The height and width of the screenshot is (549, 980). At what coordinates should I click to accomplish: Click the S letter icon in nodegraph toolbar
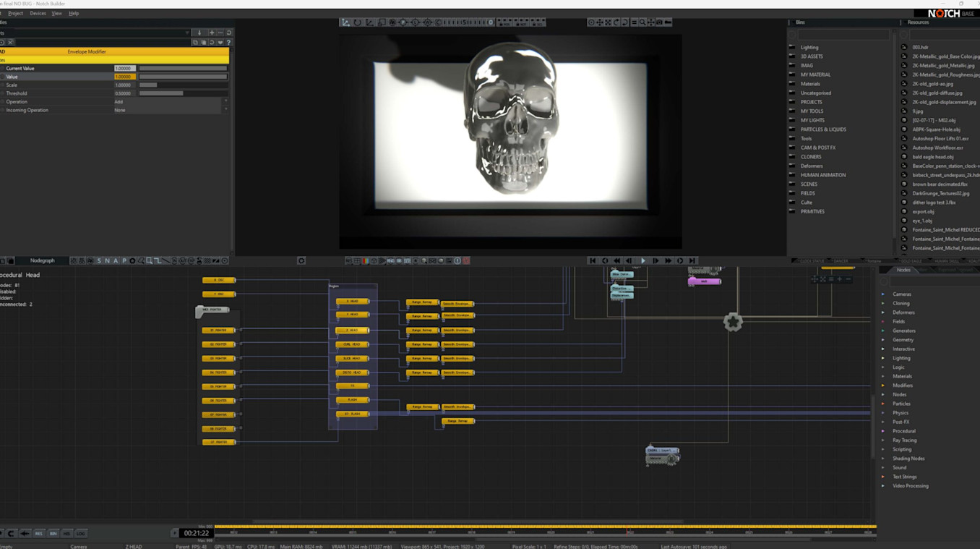point(99,260)
